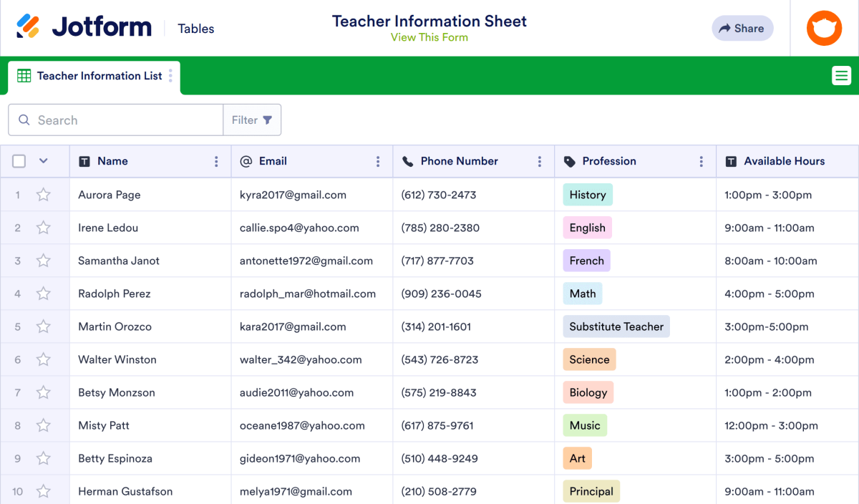
Task: Open the Name column three-dot menu
Action: [216, 161]
